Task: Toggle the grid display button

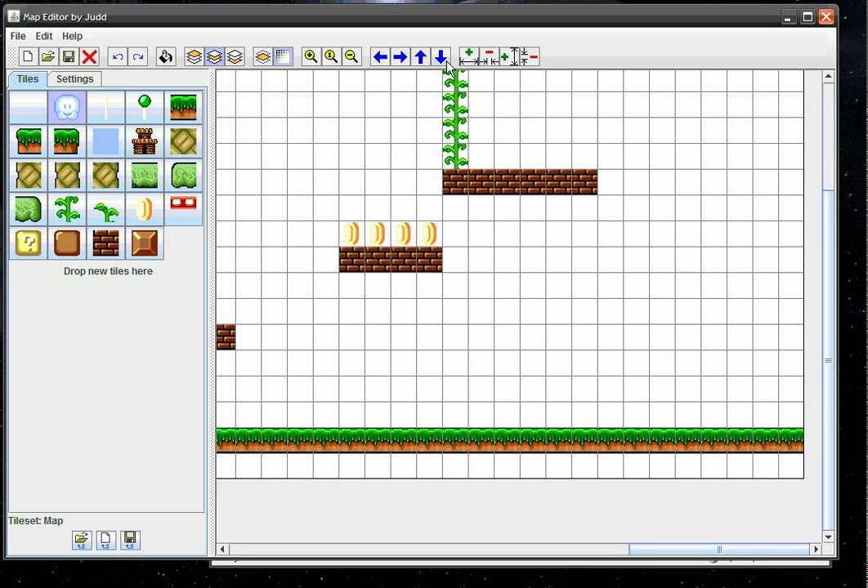Action: click(283, 56)
